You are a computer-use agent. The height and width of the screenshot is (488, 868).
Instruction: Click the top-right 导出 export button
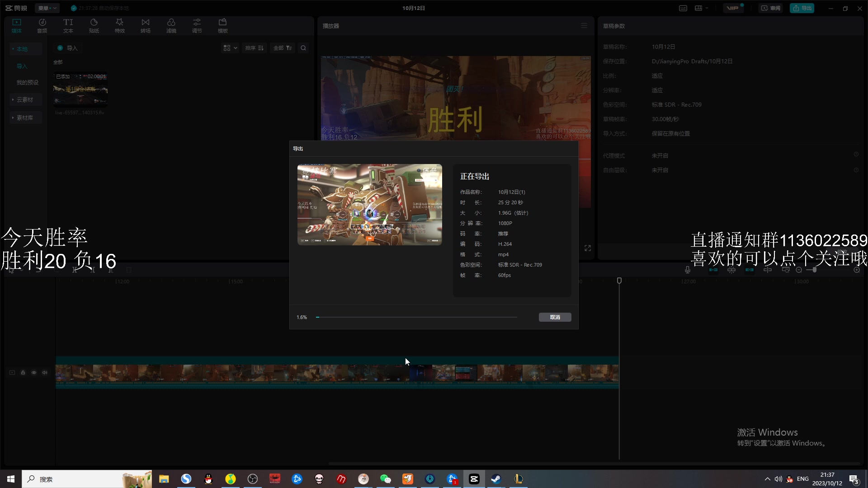coord(802,8)
